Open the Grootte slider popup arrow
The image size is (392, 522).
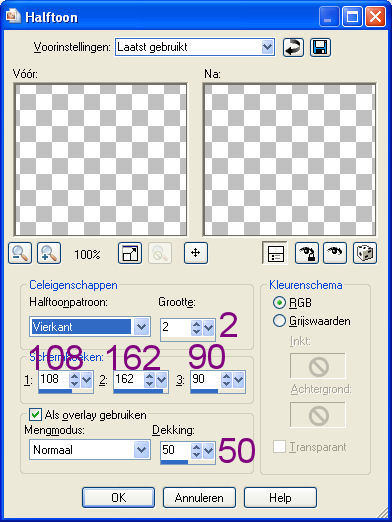pos(209,328)
